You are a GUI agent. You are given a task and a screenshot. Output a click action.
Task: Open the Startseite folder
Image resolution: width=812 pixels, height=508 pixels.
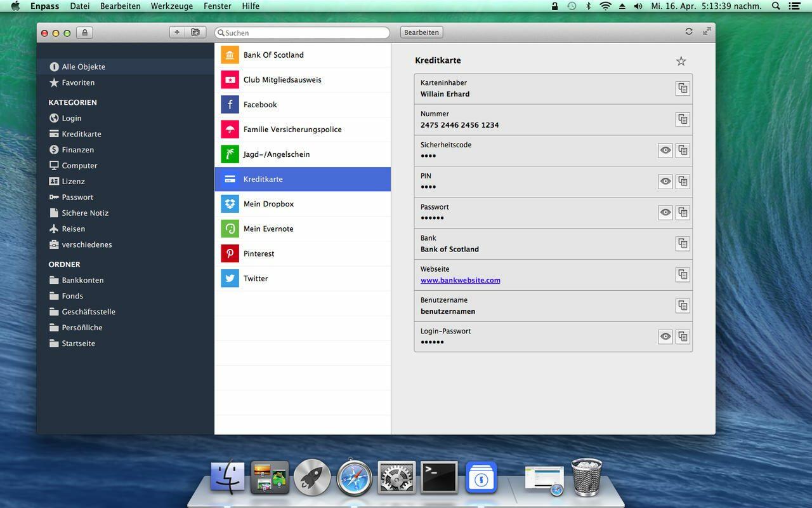(126, 344)
